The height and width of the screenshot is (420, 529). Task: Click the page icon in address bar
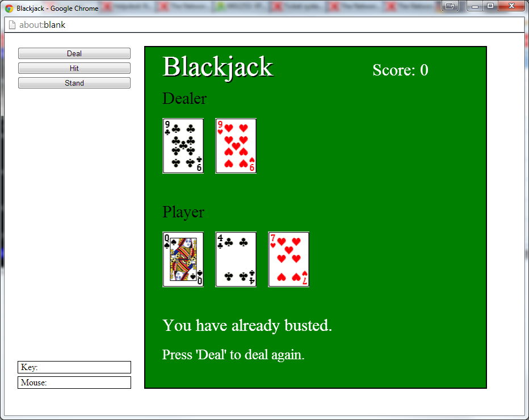point(12,25)
